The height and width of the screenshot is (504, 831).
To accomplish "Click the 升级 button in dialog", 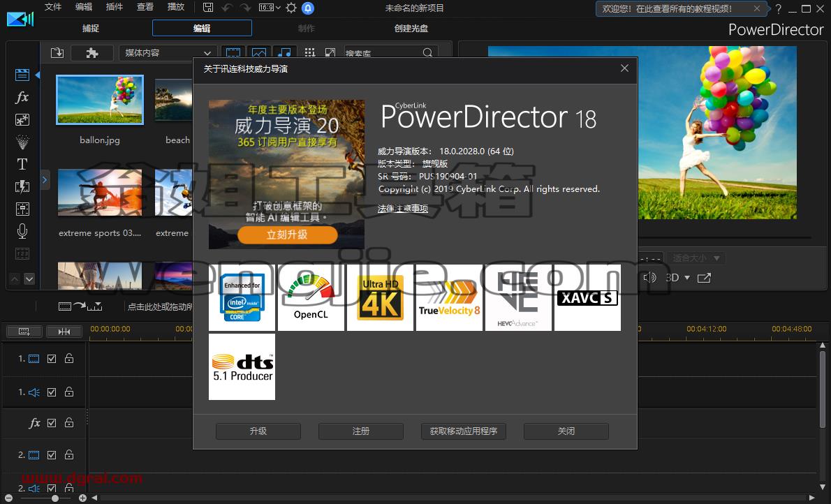I will click(258, 431).
